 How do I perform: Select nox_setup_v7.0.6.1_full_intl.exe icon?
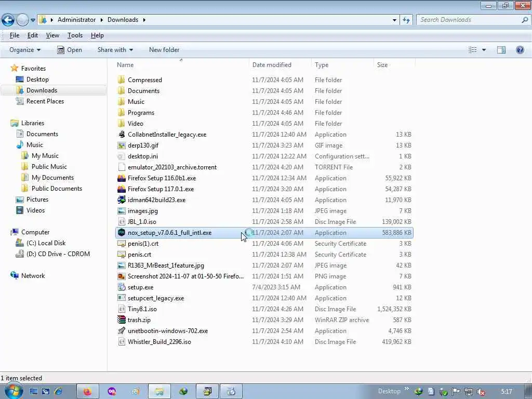point(122,232)
